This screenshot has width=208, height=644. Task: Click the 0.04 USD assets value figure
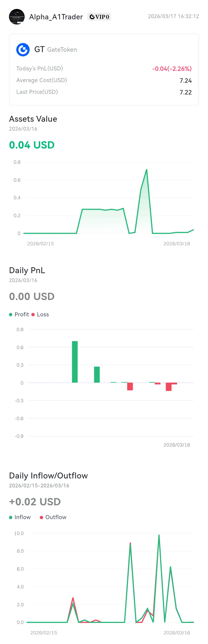[32, 145]
